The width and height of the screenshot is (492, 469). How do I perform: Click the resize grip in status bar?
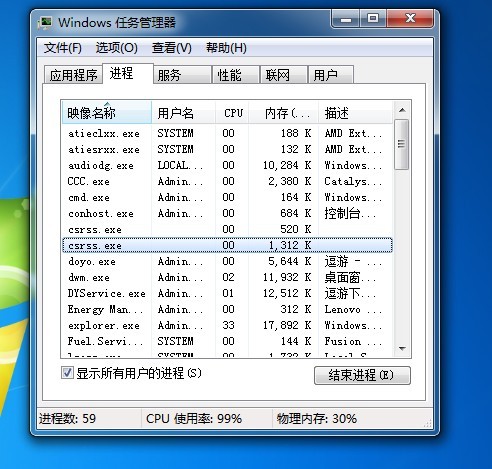tap(428, 424)
